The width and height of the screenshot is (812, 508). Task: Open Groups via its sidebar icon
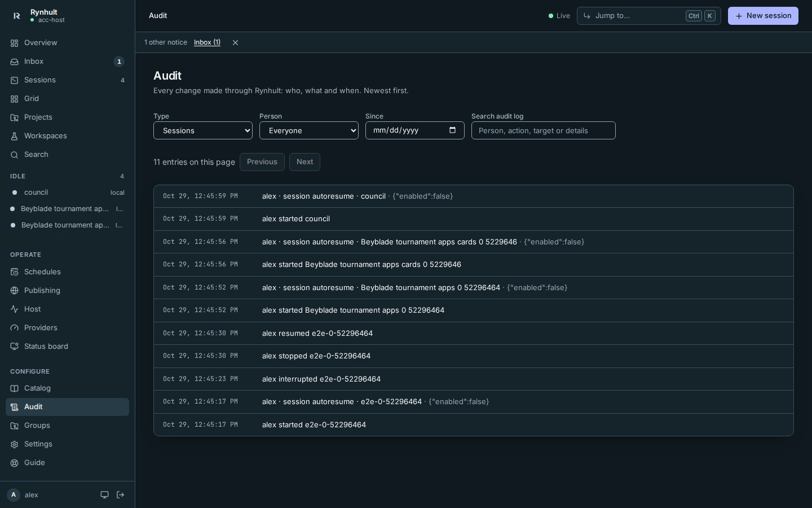tap(14, 426)
